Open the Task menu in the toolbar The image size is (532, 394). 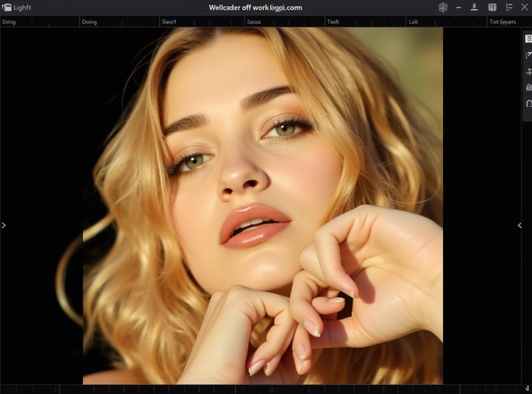tap(332, 21)
